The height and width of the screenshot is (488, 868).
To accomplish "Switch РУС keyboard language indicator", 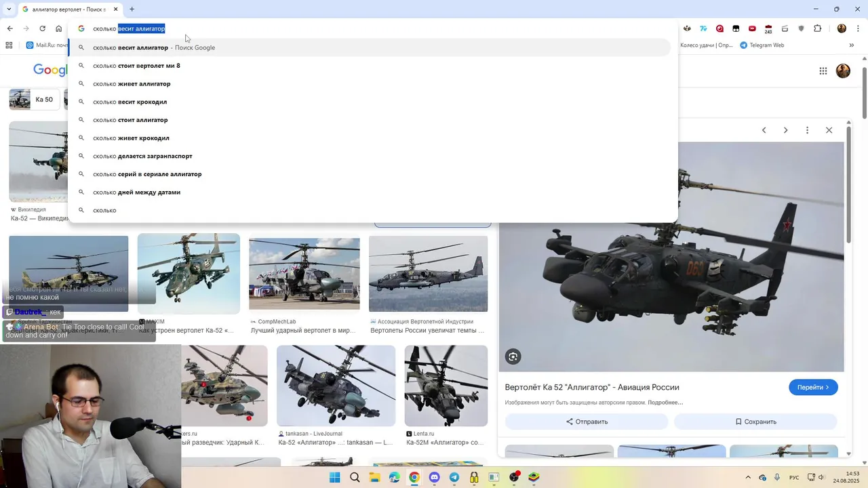I will pyautogui.click(x=794, y=477).
